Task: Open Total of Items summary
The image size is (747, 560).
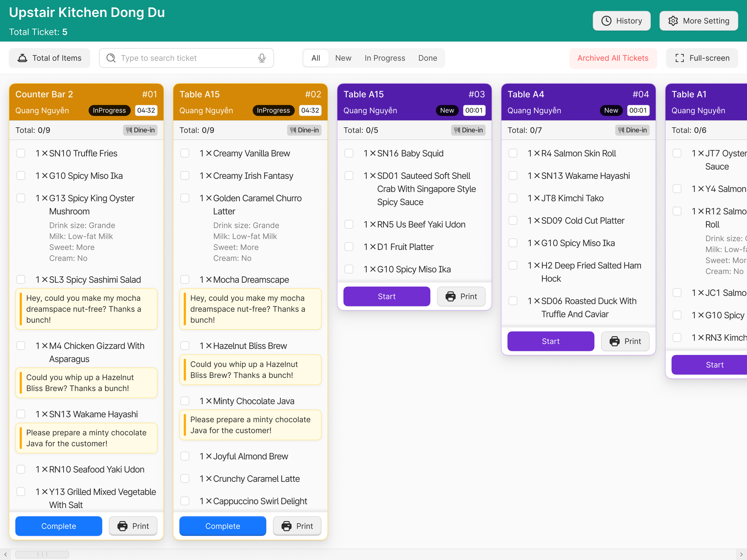Action: pos(50,58)
